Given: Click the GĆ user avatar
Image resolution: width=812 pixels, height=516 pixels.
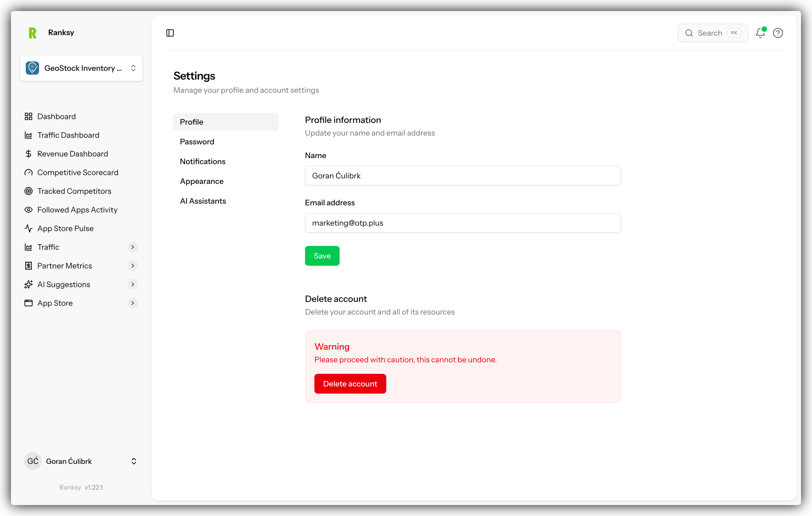Looking at the screenshot, I should coord(33,461).
